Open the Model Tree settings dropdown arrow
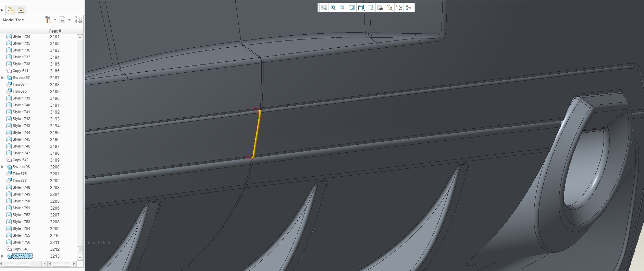Viewport: 644px width, 271px height. click(55, 20)
